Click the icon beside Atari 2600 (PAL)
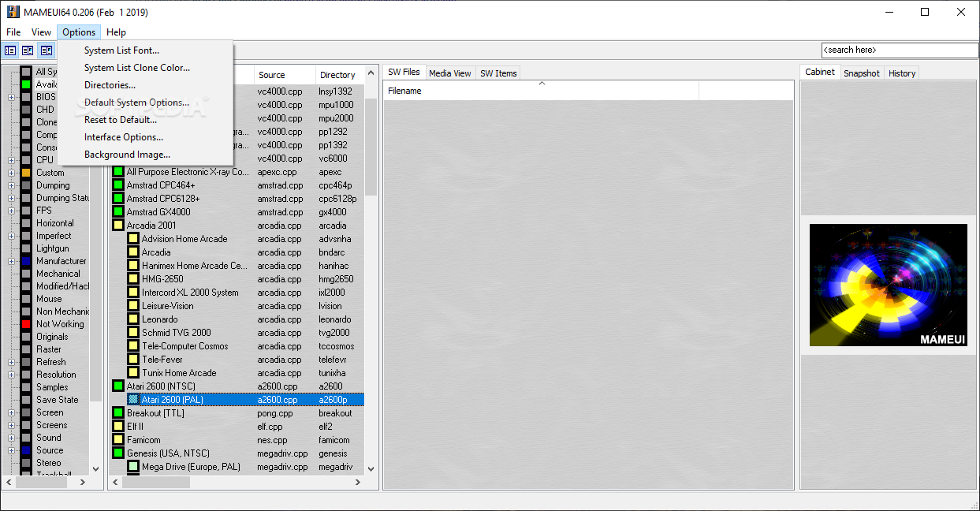Viewport: 980px width, 511px height. pos(133,400)
